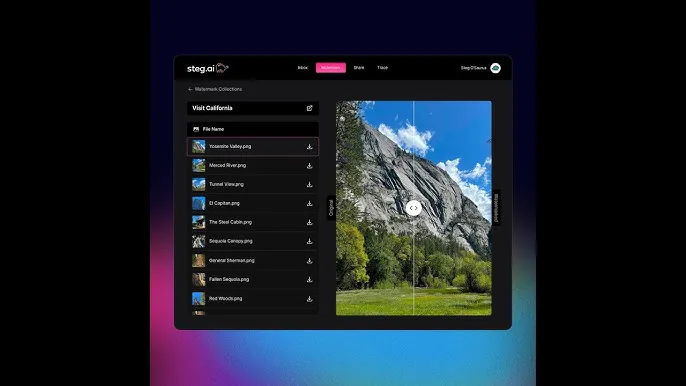This screenshot has height=386, width=686.
Task: Download El Capitan.png
Action: point(309,204)
